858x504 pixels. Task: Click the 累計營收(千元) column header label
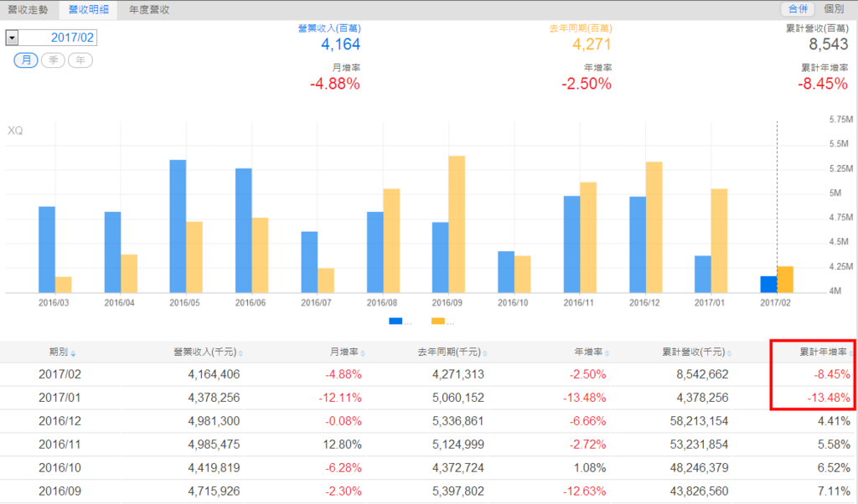click(694, 352)
